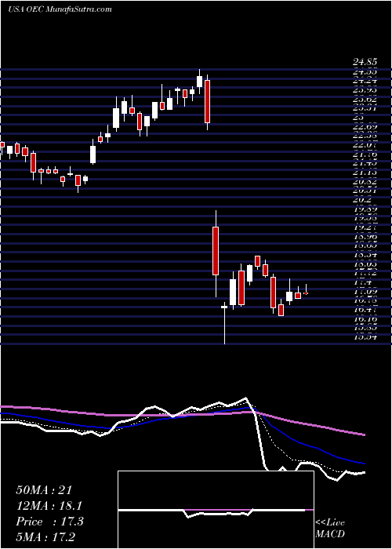Click the '12MA : 18.1' readout
The width and height of the screenshot is (392, 549).
(x=49, y=506)
